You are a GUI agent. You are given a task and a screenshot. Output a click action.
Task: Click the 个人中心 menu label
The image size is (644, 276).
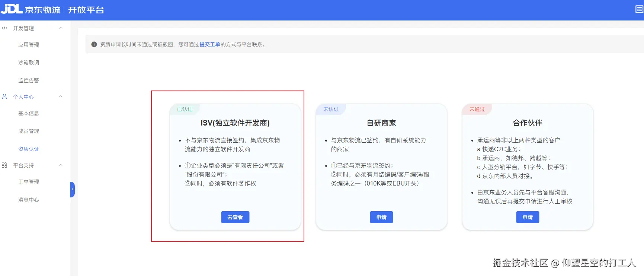[23, 97]
